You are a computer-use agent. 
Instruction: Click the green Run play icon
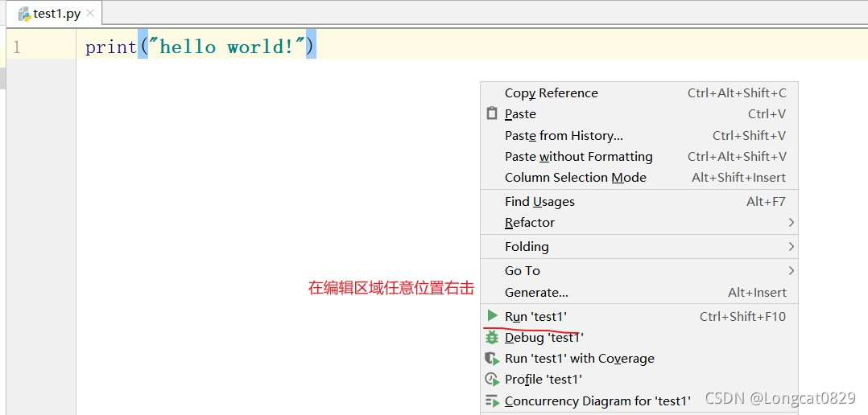tap(492, 315)
